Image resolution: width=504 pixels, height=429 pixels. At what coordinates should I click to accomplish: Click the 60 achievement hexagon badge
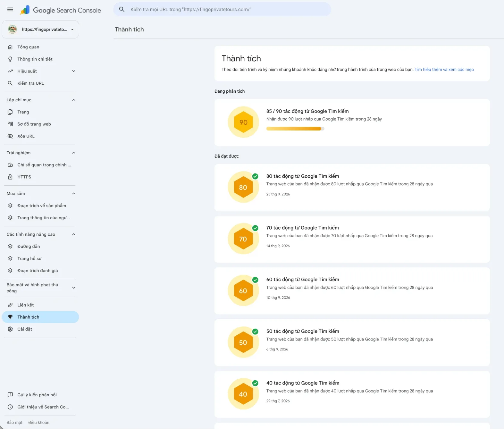point(243,291)
